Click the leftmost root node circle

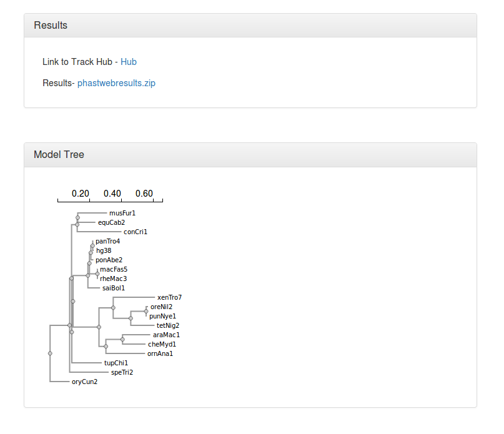point(50,353)
